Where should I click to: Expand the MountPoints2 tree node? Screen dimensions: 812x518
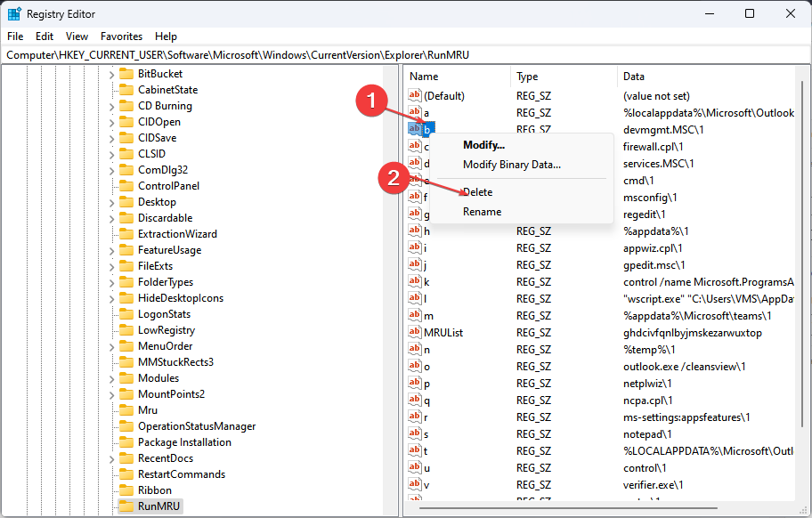coord(111,394)
